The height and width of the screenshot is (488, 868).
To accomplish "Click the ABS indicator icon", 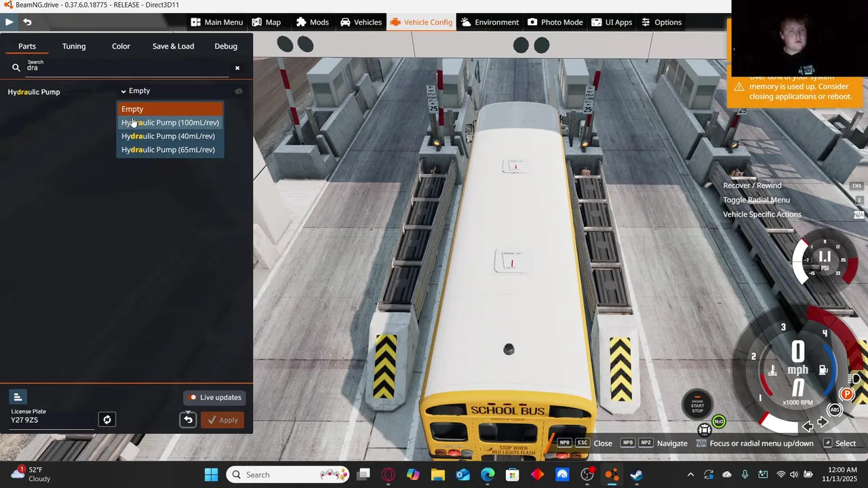I will point(835,410).
